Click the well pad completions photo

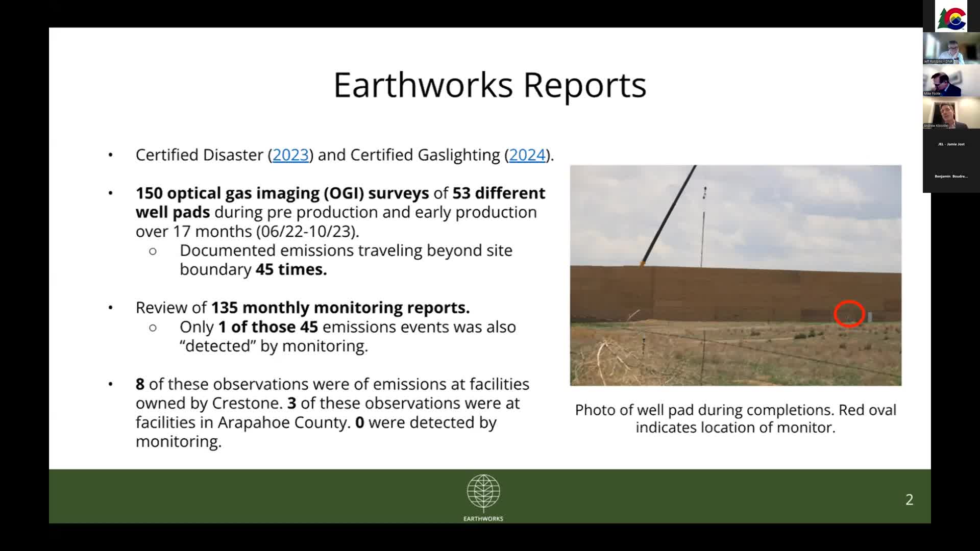[x=735, y=275]
